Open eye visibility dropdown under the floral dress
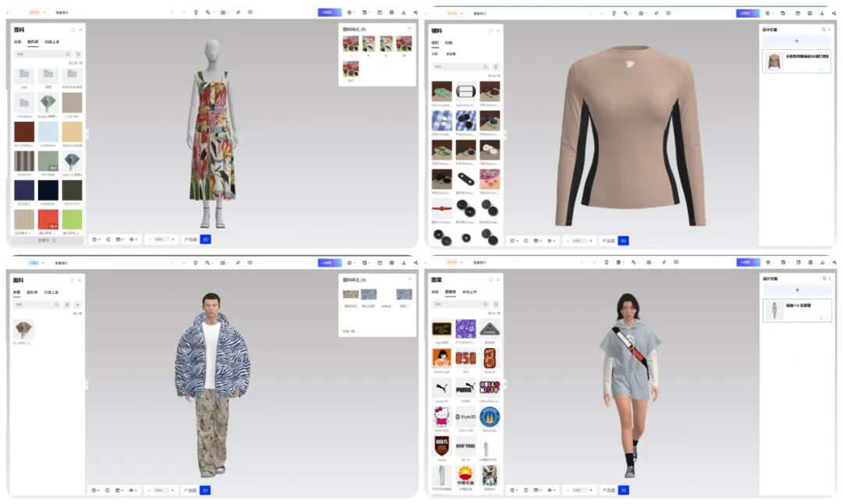The height and width of the screenshot is (504, 843). [134, 240]
